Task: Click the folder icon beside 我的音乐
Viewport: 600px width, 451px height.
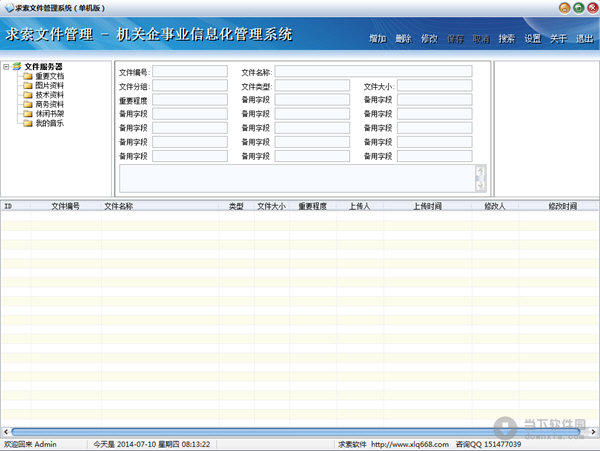Action: (x=28, y=123)
